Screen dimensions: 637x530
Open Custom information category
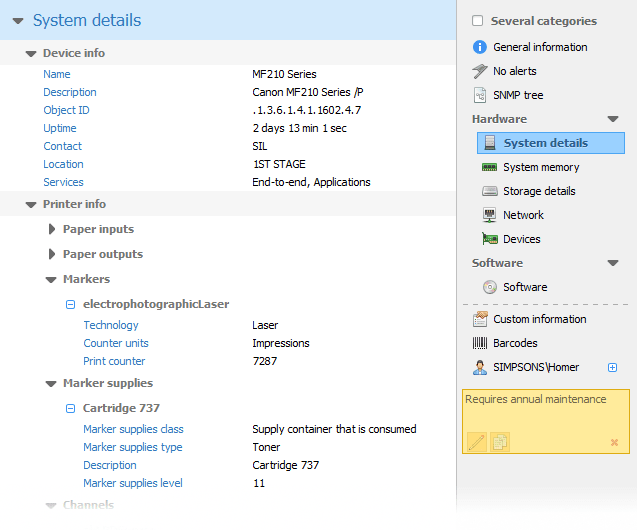(539, 319)
